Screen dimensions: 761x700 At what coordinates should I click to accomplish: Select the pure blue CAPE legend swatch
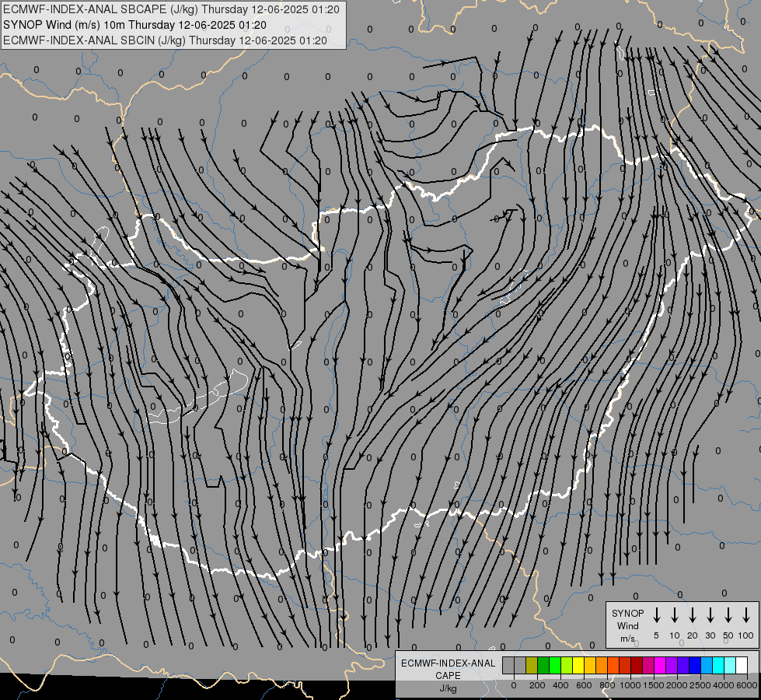(x=695, y=665)
